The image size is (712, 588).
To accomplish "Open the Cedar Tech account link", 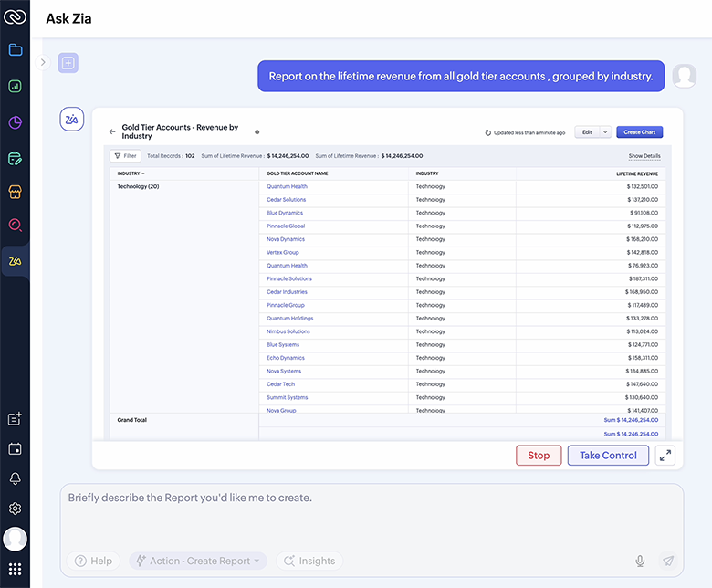I will pyautogui.click(x=280, y=383).
